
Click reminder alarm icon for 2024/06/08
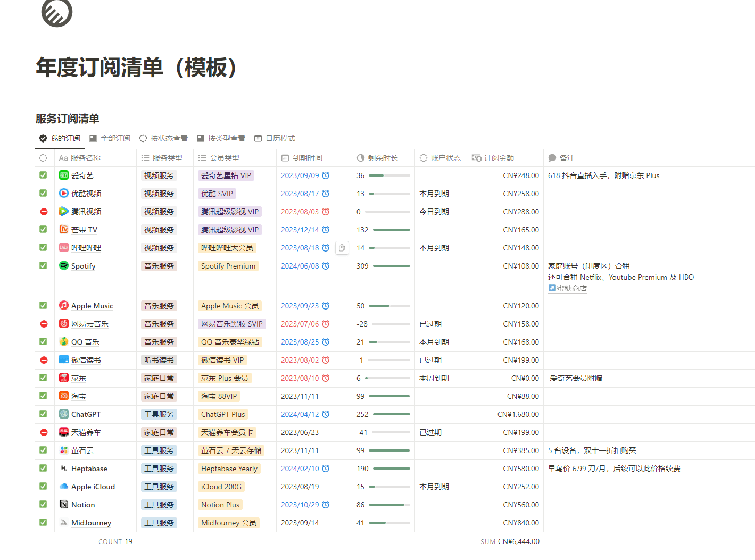tap(326, 266)
